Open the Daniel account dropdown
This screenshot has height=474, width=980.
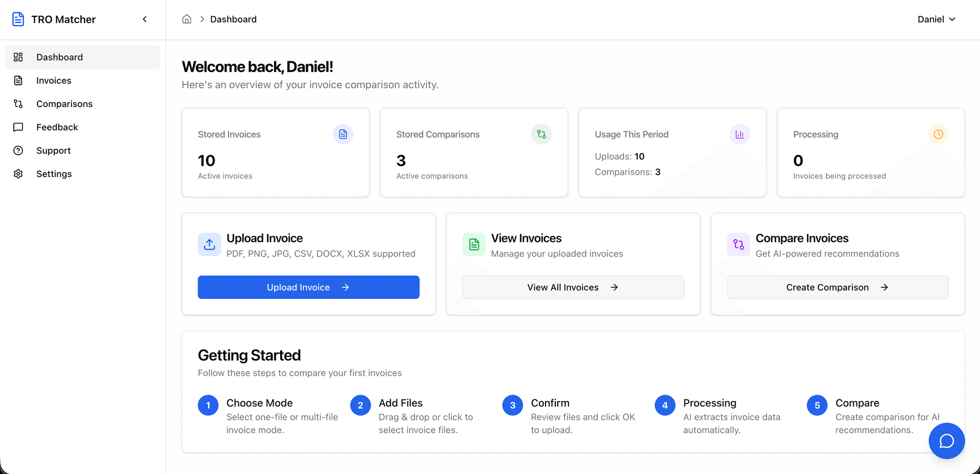coord(936,19)
